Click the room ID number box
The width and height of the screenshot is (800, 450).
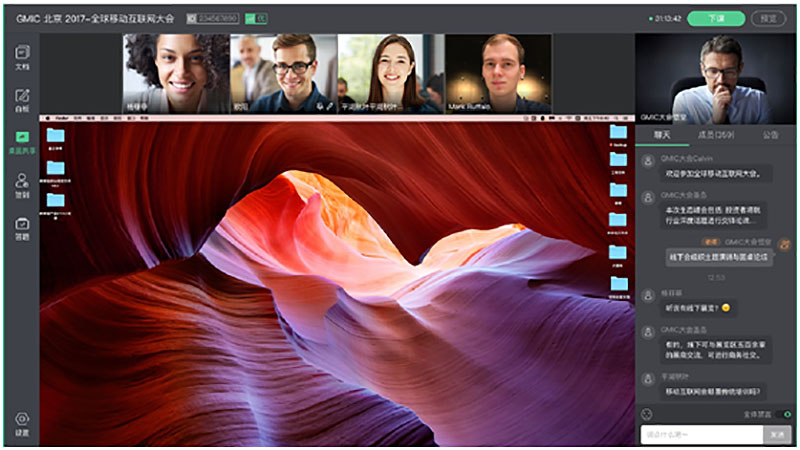pos(218,19)
